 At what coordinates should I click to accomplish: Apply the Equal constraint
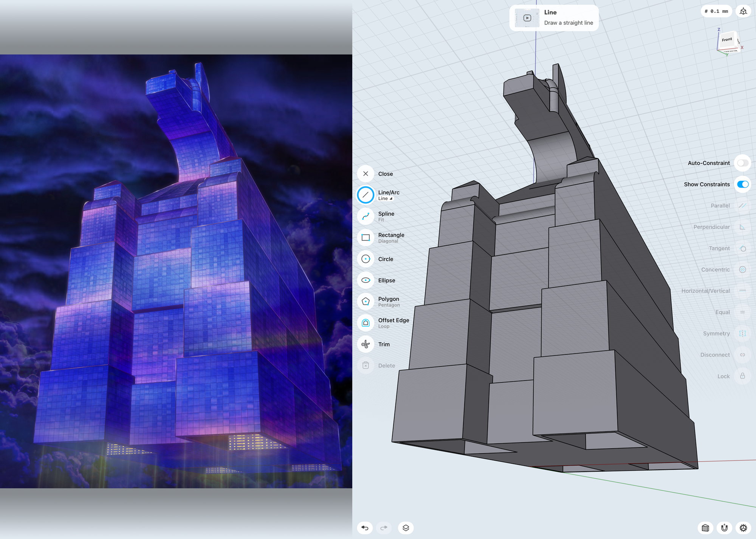pyautogui.click(x=742, y=312)
